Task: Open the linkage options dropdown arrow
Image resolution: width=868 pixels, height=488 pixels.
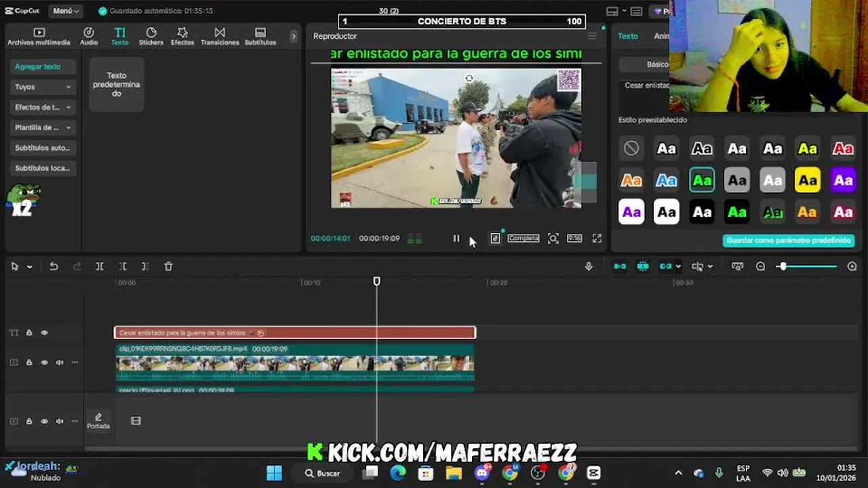Action: 678,267
